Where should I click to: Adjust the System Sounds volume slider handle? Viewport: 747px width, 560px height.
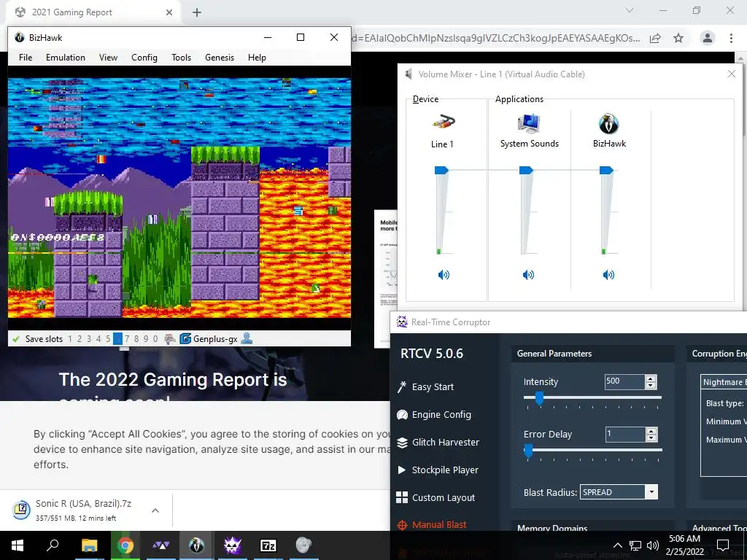pyautogui.click(x=526, y=170)
